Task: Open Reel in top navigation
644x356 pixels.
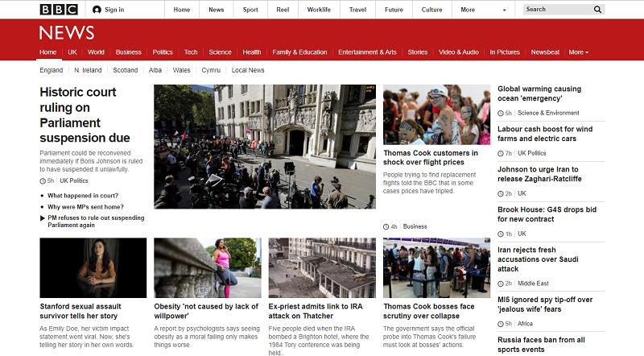Action: click(283, 10)
